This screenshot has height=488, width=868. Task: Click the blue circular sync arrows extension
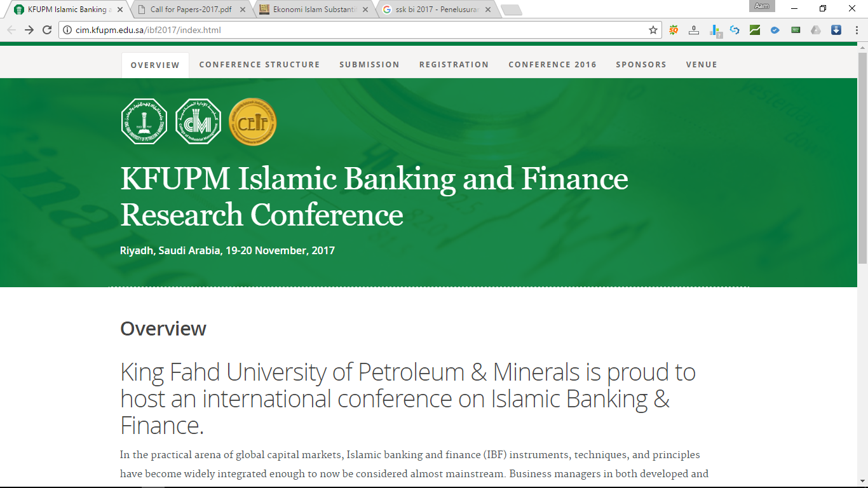735,30
